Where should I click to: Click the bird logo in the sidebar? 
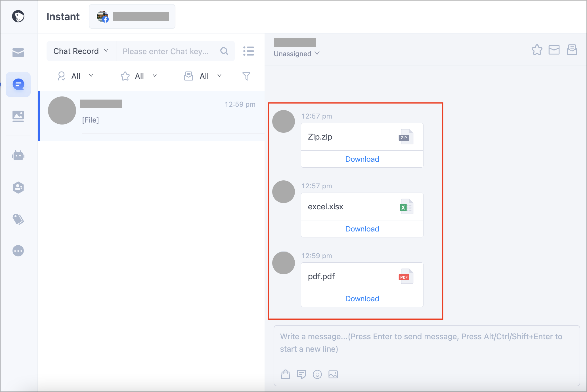[18, 16]
